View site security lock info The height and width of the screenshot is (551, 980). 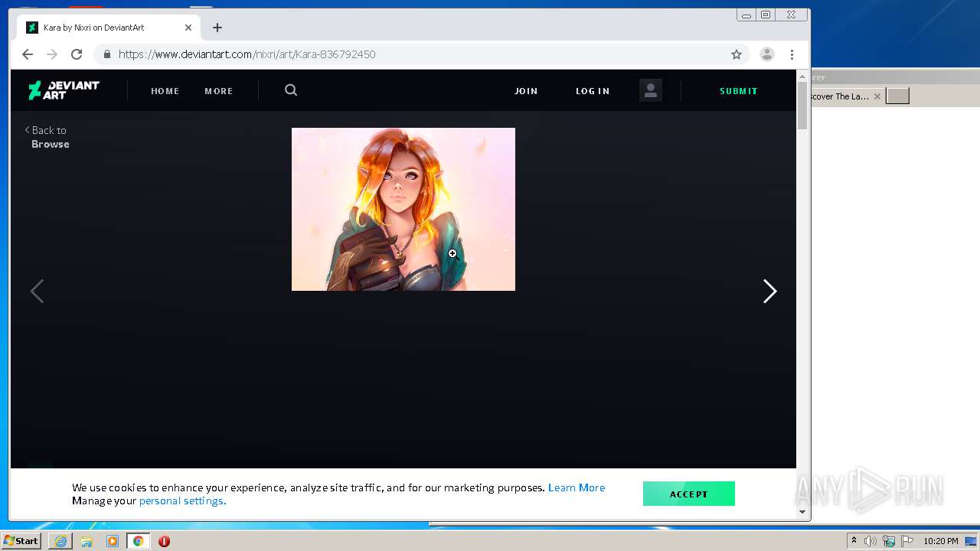coord(106,54)
